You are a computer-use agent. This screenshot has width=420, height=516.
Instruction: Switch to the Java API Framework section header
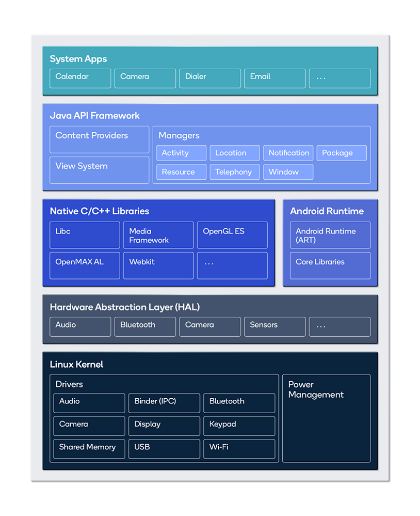(94, 116)
